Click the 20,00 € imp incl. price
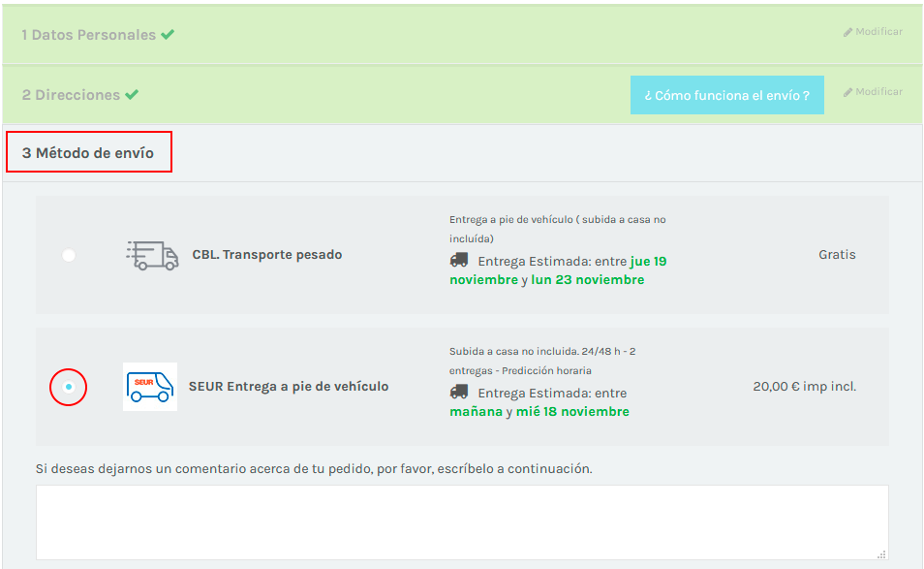Viewport: 924px width, 569px height. [x=804, y=387]
